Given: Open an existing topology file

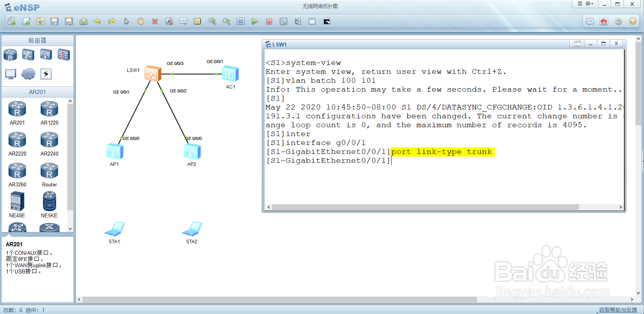Looking at the screenshot, I should (40, 21).
